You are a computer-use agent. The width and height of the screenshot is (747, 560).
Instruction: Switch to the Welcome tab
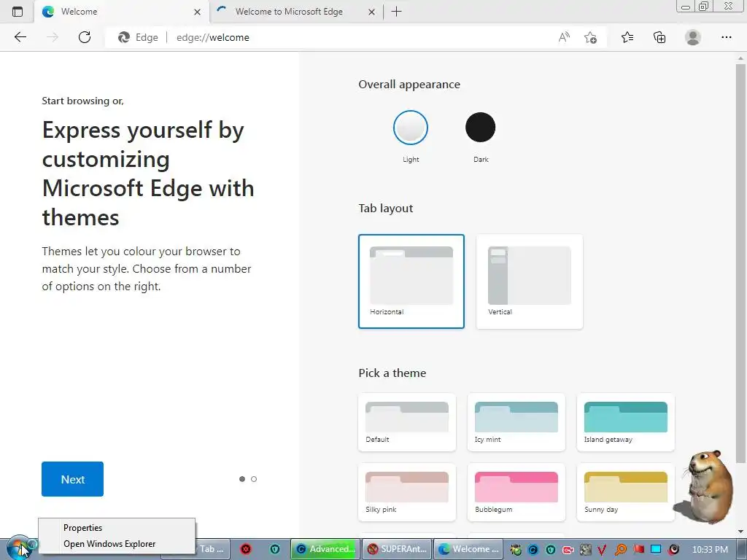tap(122, 12)
